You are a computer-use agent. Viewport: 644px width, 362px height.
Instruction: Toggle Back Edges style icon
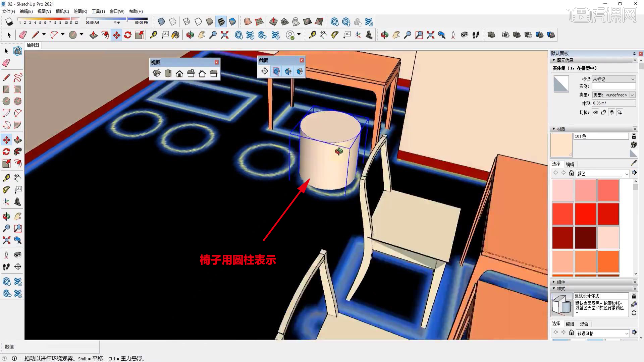click(173, 22)
